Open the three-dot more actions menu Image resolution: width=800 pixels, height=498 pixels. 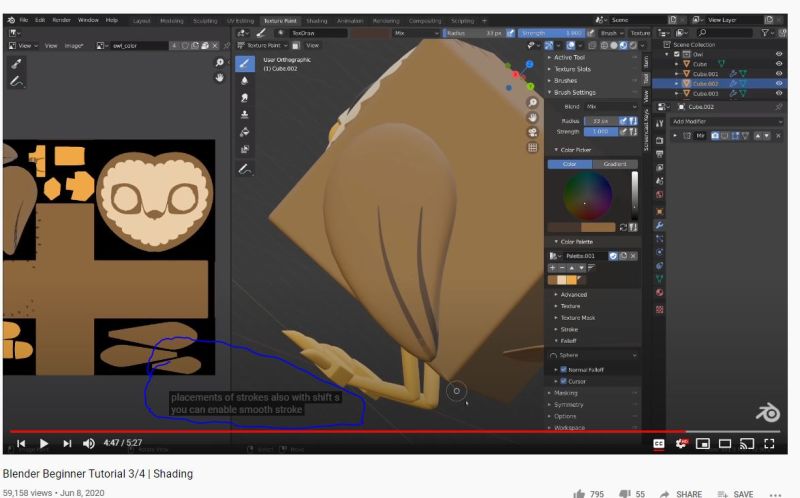click(x=775, y=494)
